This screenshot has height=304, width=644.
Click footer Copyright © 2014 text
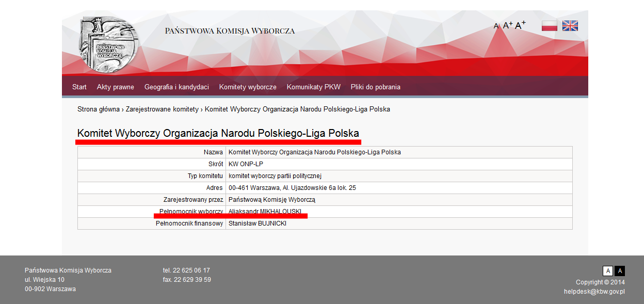(x=600, y=282)
